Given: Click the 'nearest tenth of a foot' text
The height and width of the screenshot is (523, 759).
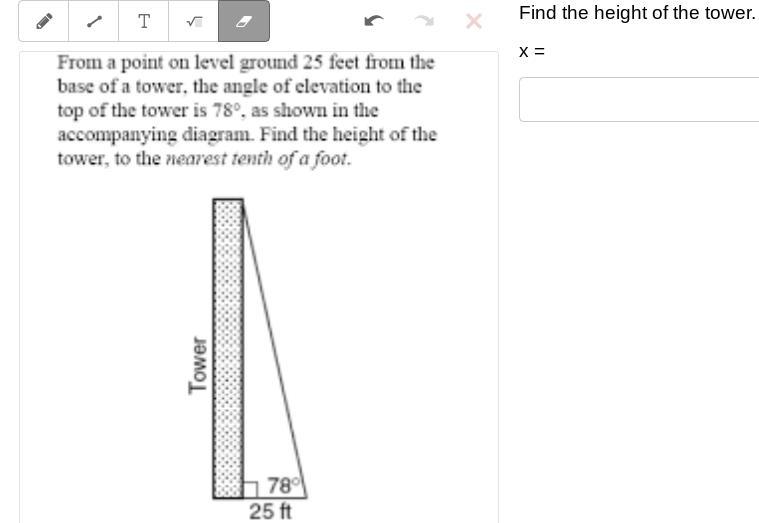Looking at the screenshot, I should coord(258,158).
